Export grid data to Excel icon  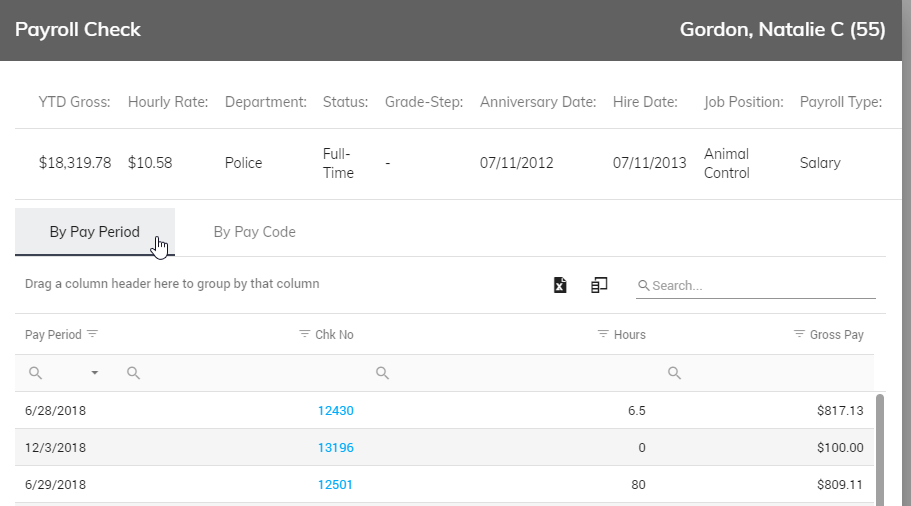tap(559, 285)
